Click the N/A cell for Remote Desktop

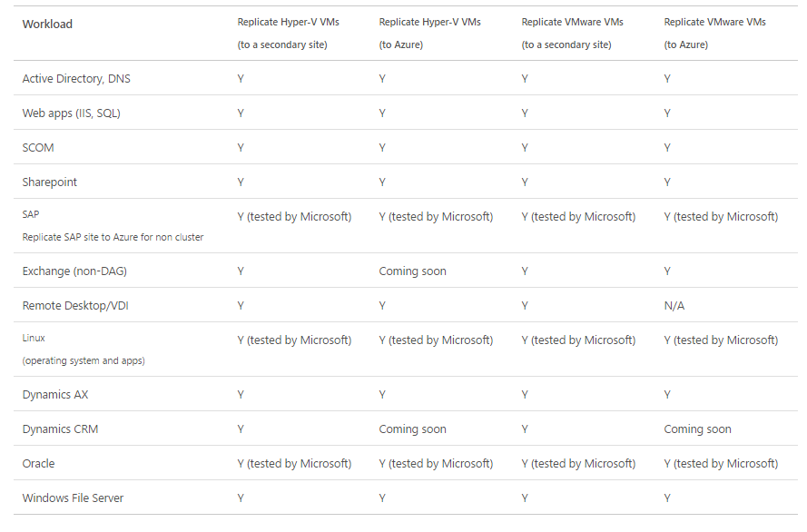click(674, 306)
